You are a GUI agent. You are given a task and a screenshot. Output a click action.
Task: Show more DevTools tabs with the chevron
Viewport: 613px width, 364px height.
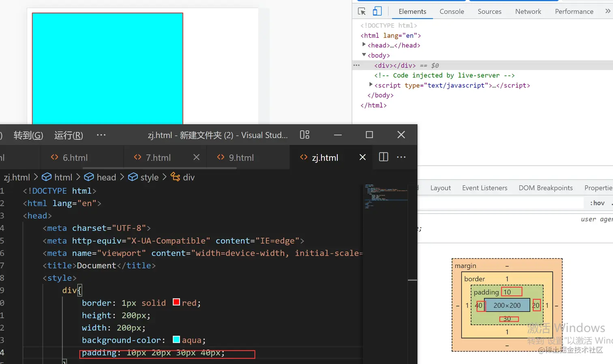607,11
